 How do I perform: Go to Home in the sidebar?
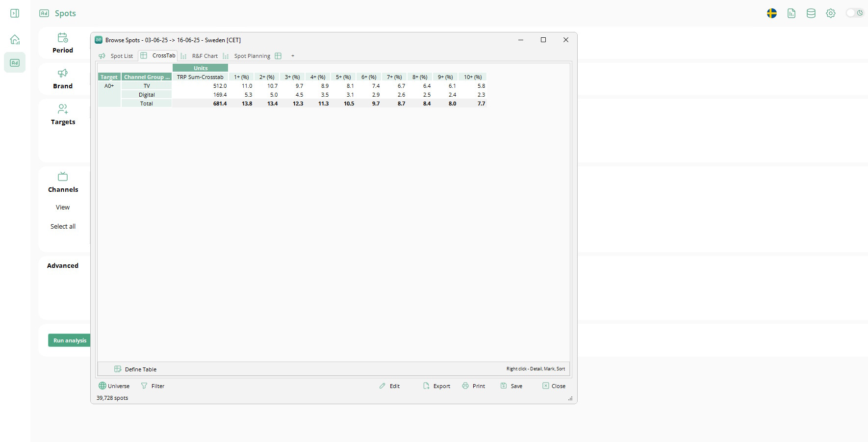tap(15, 39)
